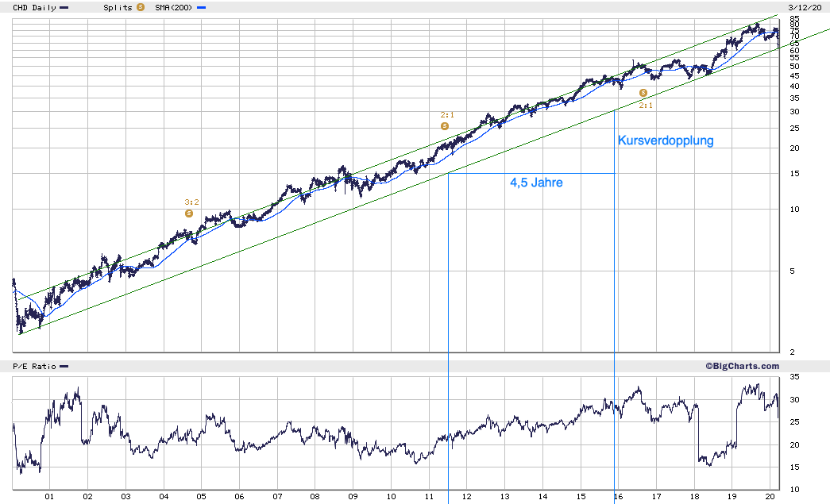Viewport: 830px width, 504px height.
Task: Click year 14 on the time axis
Action: click(543, 497)
